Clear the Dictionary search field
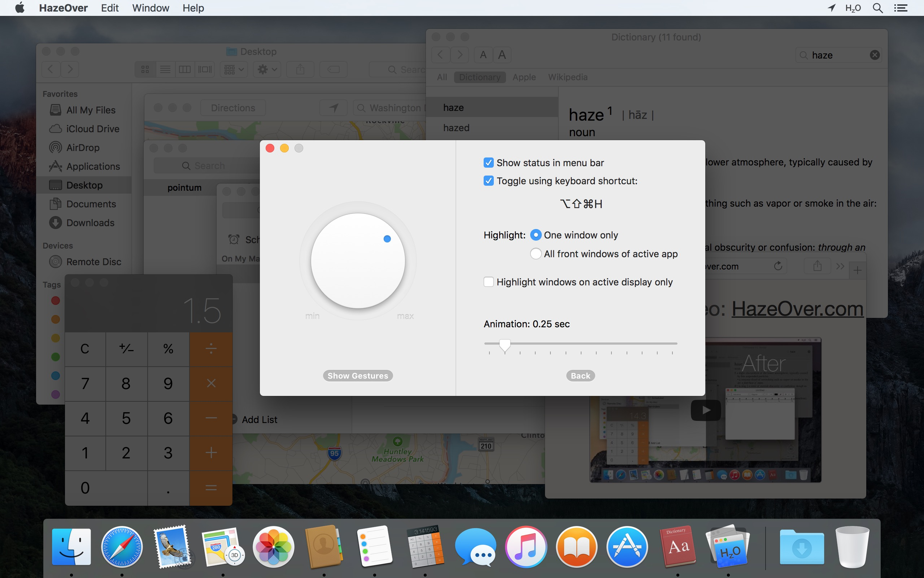 point(875,55)
